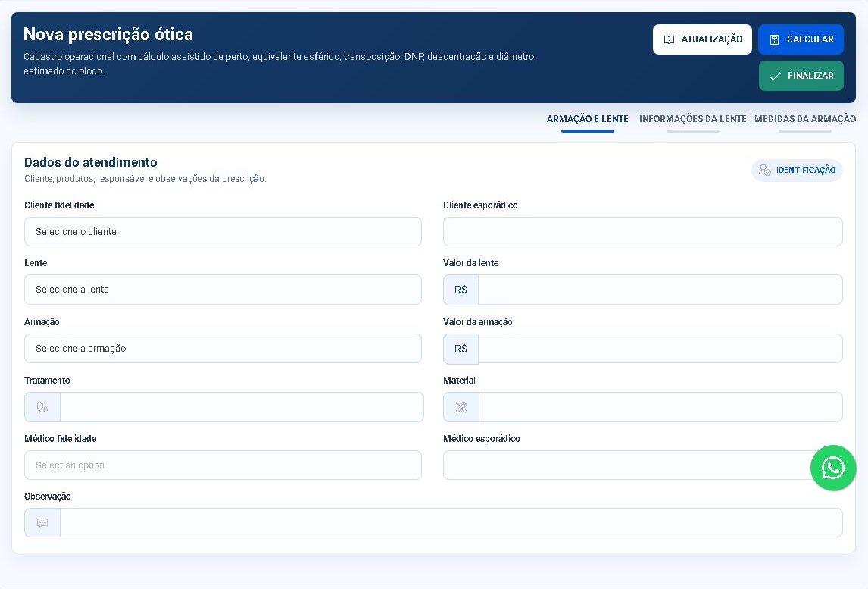Focus the Tratamento input field
This screenshot has height=589, width=868.
click(x=242, y=407)
